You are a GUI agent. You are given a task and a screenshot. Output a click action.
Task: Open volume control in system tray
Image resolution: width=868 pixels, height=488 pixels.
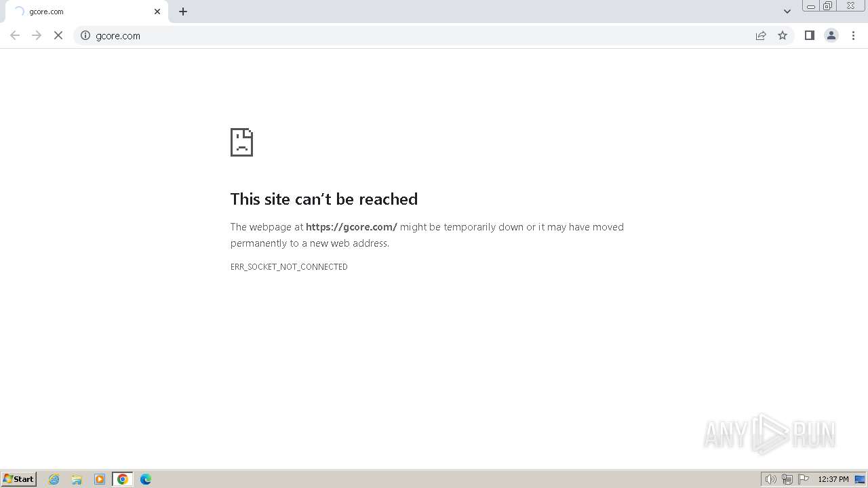(x=770, y=479)
